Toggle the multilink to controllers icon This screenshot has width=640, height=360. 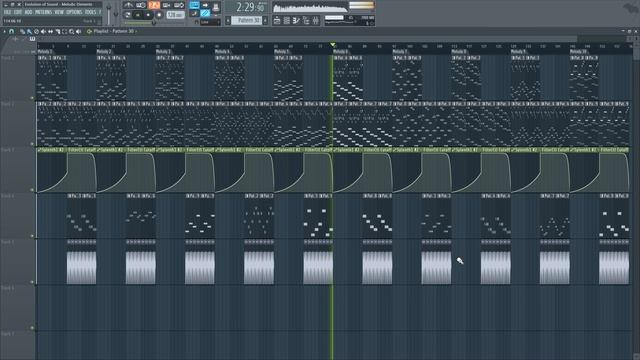click(194, 13)
